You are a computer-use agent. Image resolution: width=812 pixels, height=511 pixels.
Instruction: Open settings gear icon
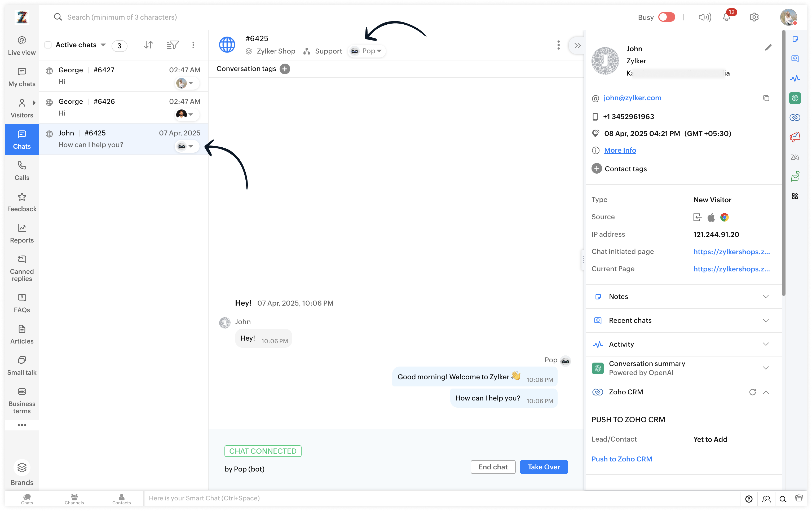click(754, 17)
